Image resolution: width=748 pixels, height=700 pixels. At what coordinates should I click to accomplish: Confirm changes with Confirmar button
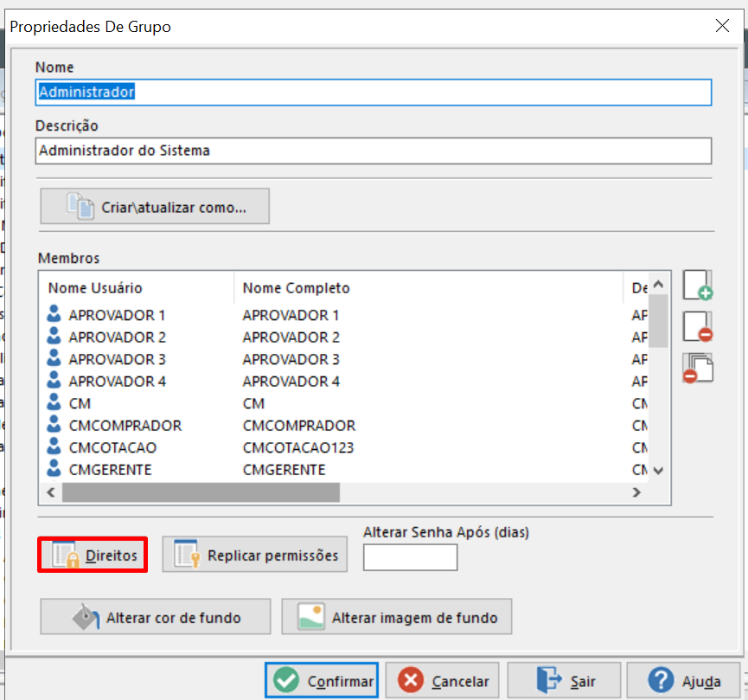coord(322,680)
